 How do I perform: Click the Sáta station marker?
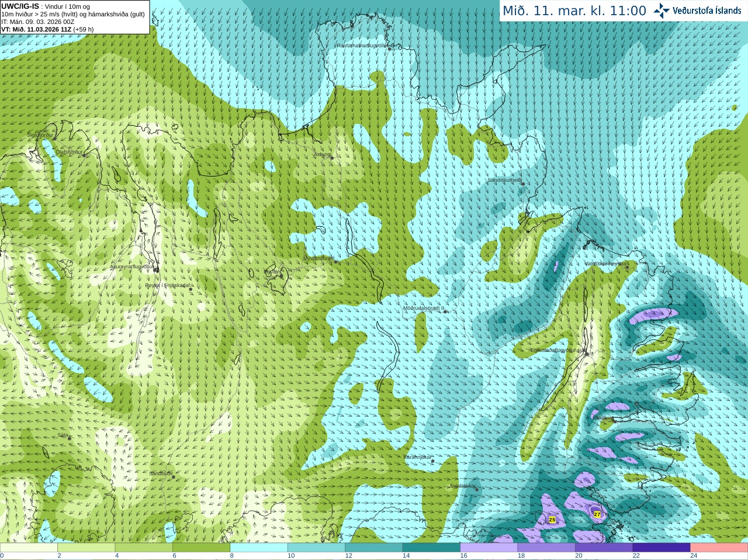[70, 438]
